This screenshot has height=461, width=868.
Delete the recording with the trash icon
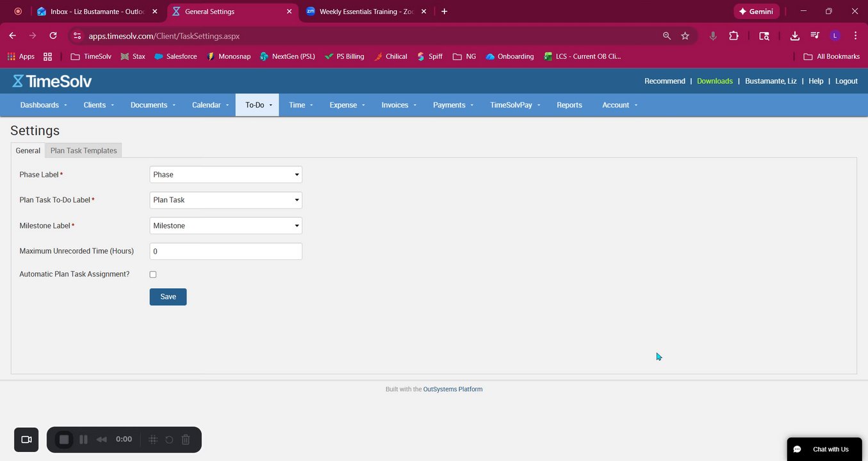click(186, 439)
